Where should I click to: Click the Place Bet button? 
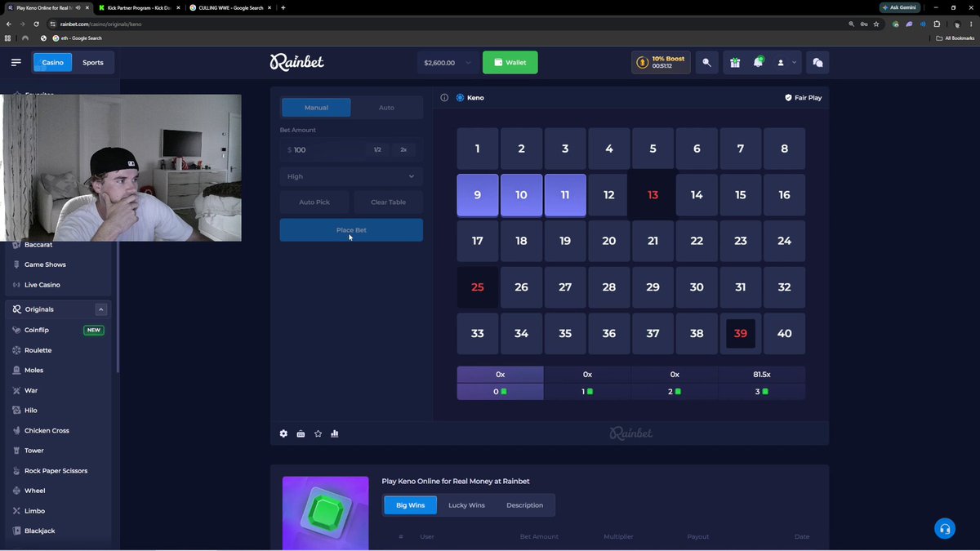point(351,230)
